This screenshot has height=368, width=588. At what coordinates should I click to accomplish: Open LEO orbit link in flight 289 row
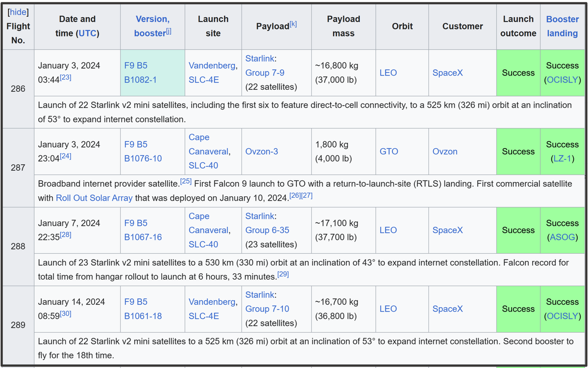pos(388,309)
